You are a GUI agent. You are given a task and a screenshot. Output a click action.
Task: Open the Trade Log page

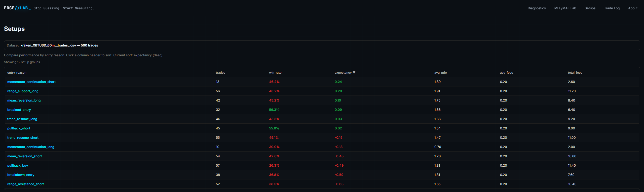[612, 8]
